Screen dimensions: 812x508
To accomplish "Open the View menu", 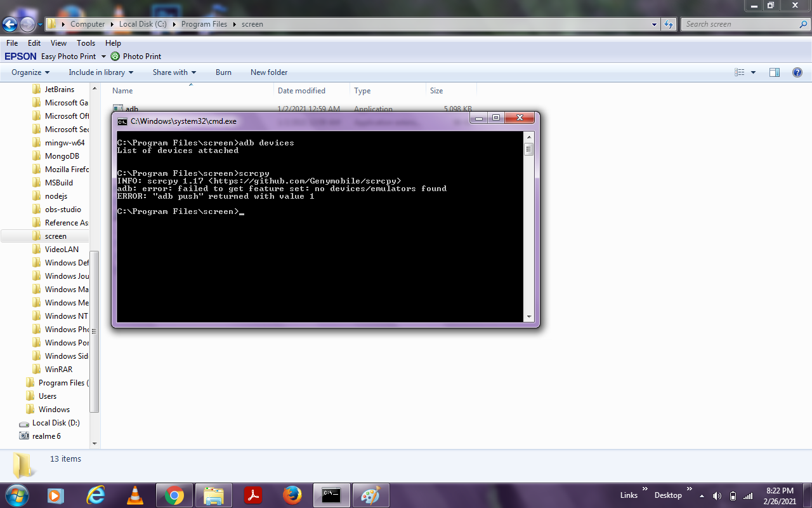I will (58, 43).
